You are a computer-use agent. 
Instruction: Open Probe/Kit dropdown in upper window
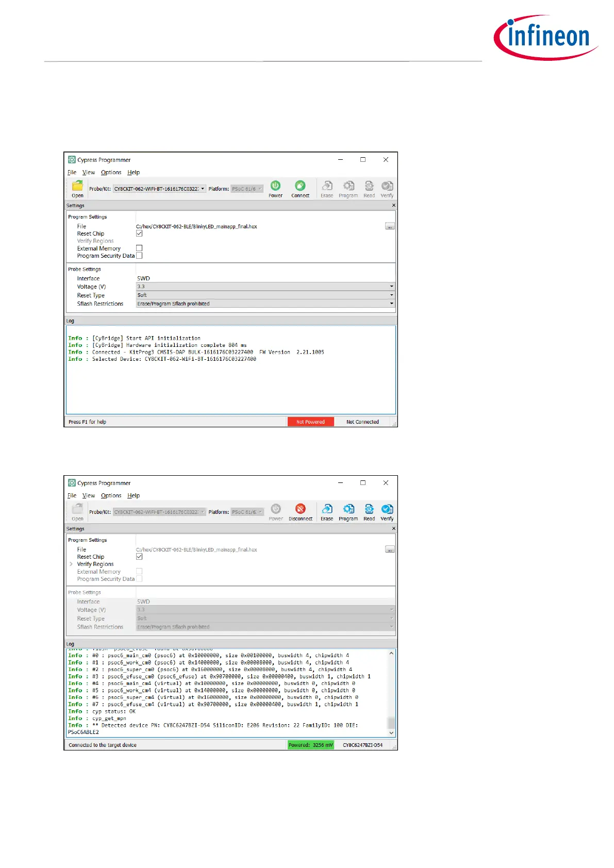159,189
